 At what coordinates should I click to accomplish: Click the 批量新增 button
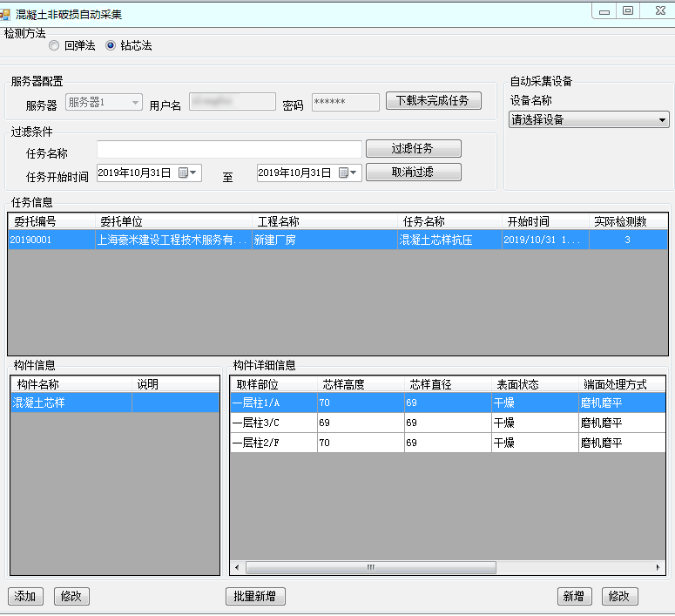255,597
